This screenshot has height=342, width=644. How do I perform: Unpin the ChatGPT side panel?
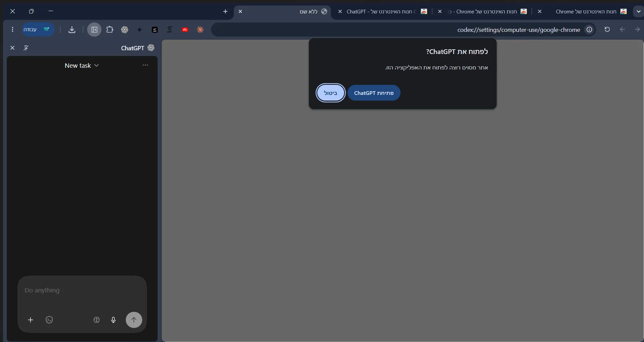[26, 48]
